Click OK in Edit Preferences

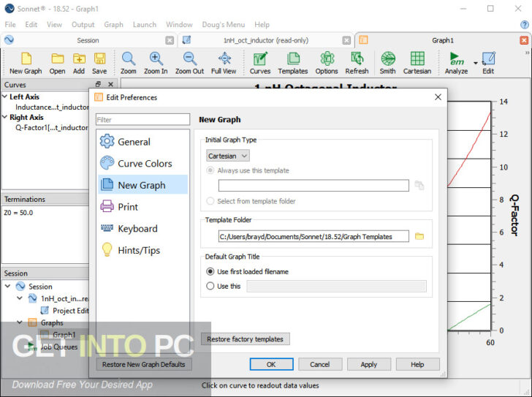(271, 364)
